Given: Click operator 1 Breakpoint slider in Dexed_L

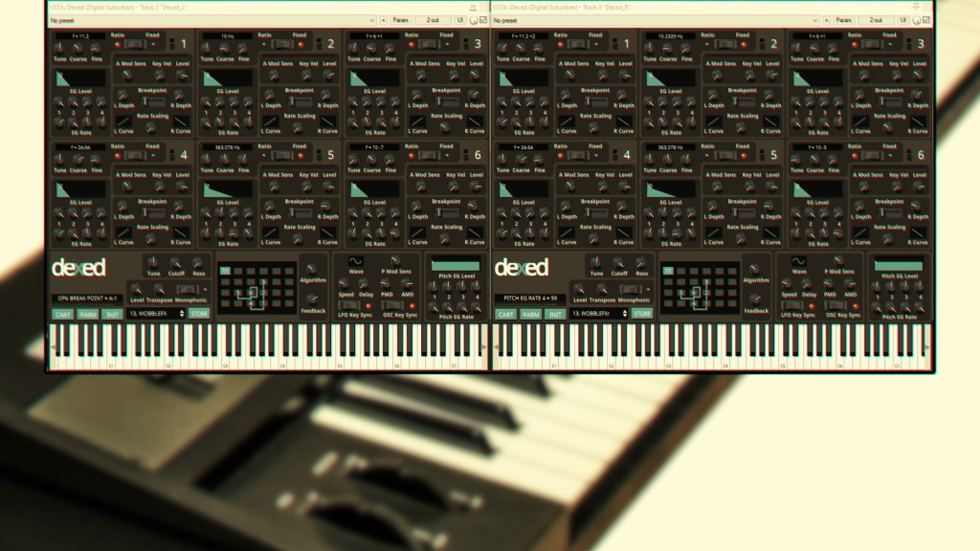Looking at the screenshot, I should pos(152,101).
